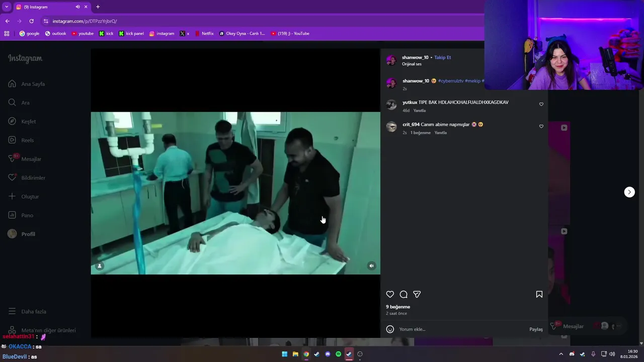
Task: Open emoji picker in comment box
Action: click(390, 329)
